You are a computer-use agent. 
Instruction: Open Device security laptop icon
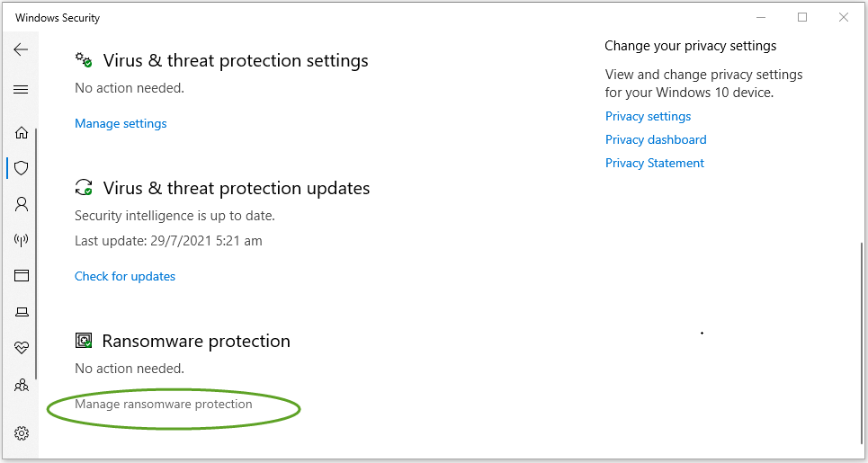coord(22,312)
